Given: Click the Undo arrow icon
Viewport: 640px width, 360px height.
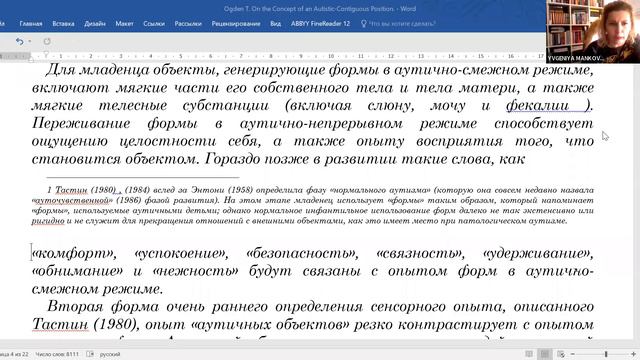Looking at the screenshot, I should coord(19,41).
